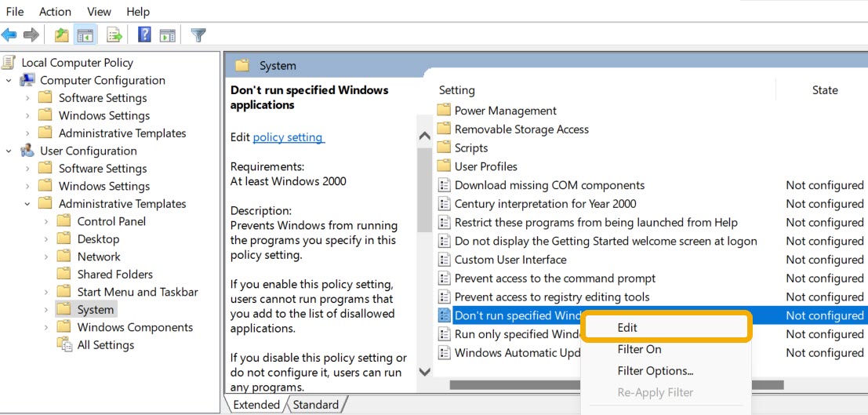Switch to the Extended tab

256,405
